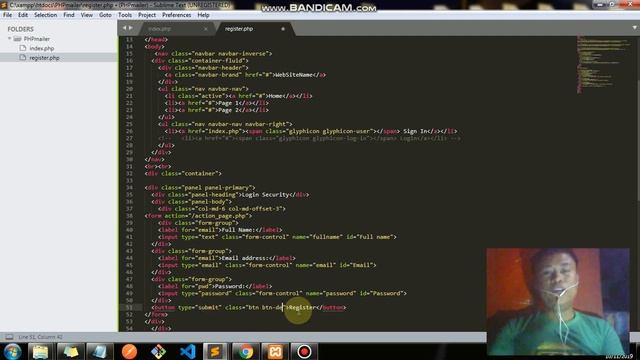640x360 pixels.
Task: Open XAMPP from the taskbar
Action: [x=275, y=352]
